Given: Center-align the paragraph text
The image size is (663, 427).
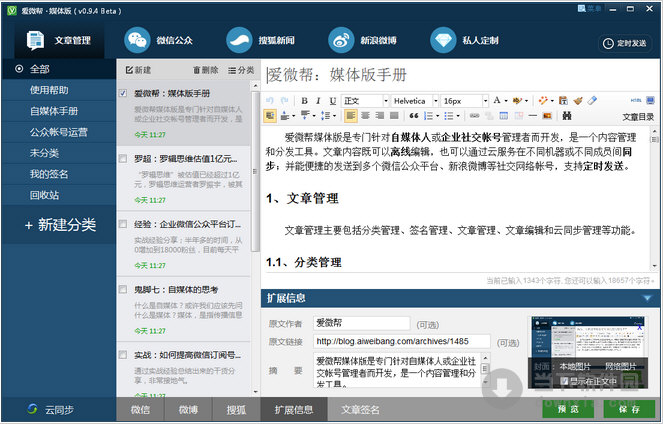Looking at the screenshot, I should click(365, 115).
